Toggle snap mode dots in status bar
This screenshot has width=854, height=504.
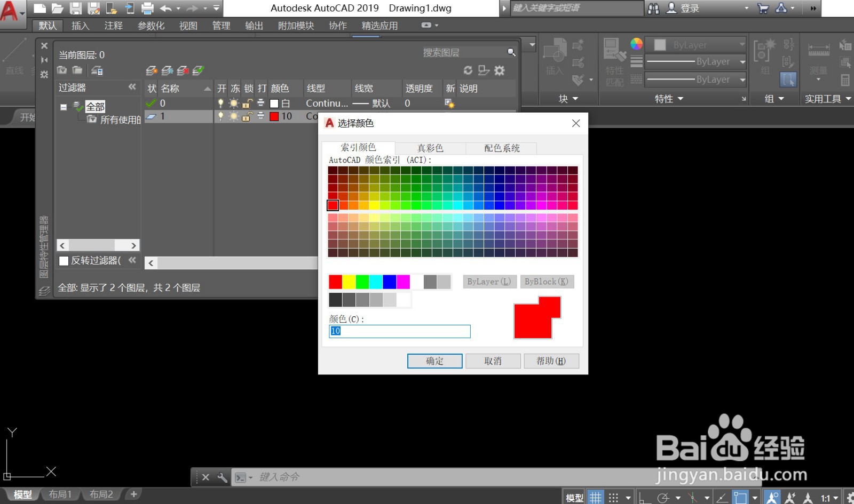(x=613, y=498)
